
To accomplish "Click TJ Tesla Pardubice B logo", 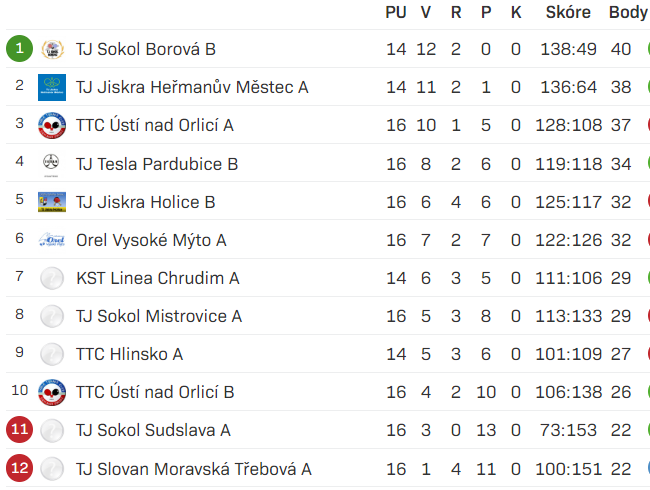I will pos(52,163).
